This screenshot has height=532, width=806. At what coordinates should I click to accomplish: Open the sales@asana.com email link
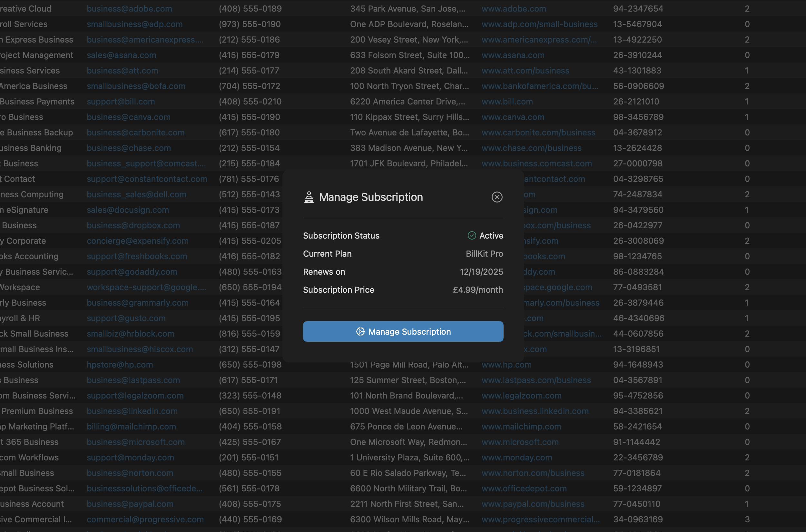pos(121,55)
